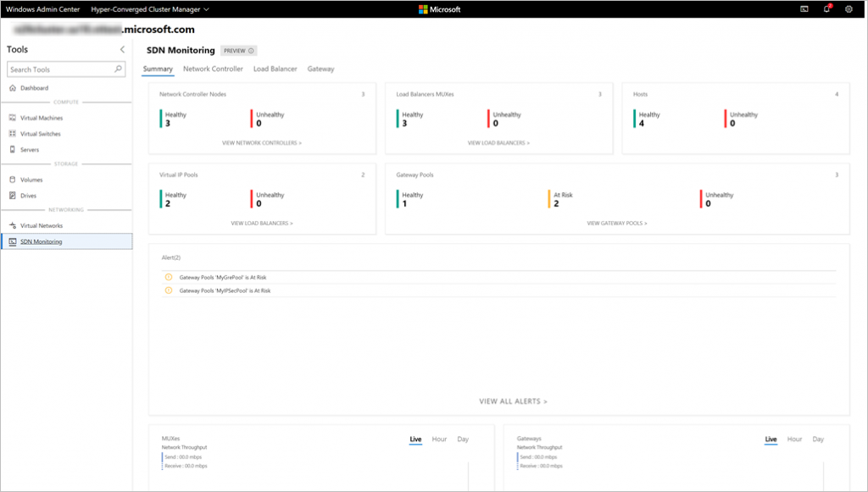Click the Volumes icon
Screen dimensions: 868x492
13,180
